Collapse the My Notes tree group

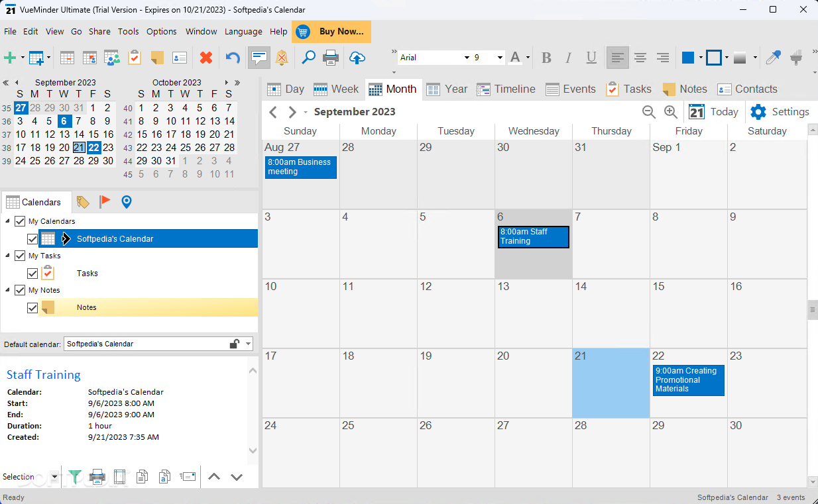point(8,290)
